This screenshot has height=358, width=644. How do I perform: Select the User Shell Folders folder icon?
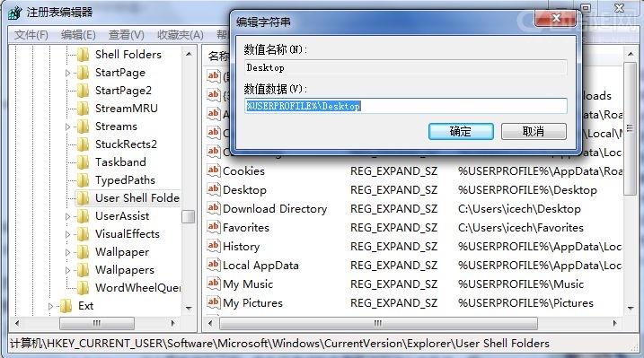tap(83, 198)
